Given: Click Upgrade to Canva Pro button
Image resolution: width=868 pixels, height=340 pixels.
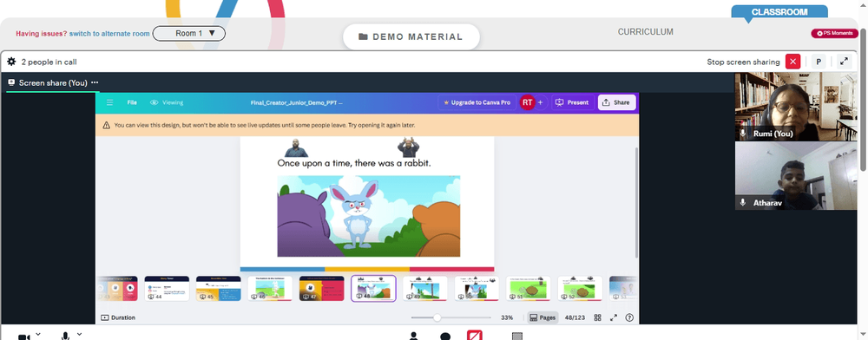Looking at the screenshot, I should pyautogui.click(x=477, y=102).
